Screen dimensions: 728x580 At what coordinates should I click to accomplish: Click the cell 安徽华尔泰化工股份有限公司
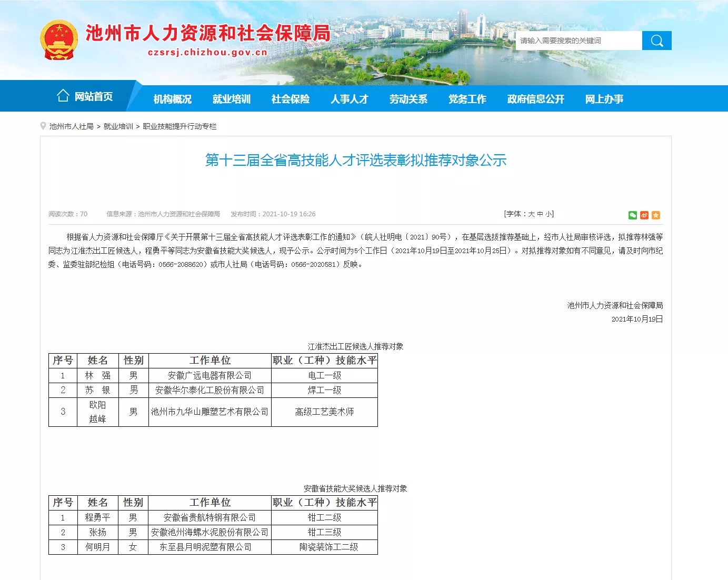point(210,390)
